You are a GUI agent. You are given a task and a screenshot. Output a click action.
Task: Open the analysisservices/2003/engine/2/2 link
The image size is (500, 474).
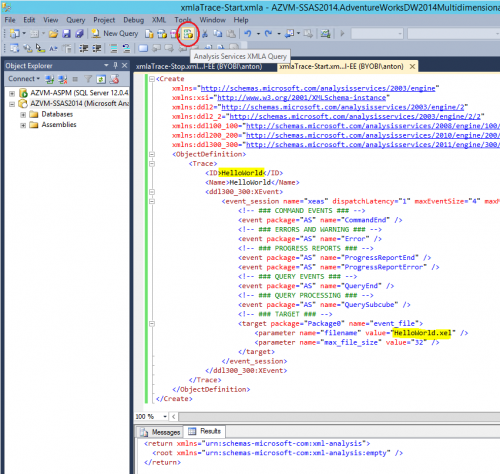coord(355,117)
